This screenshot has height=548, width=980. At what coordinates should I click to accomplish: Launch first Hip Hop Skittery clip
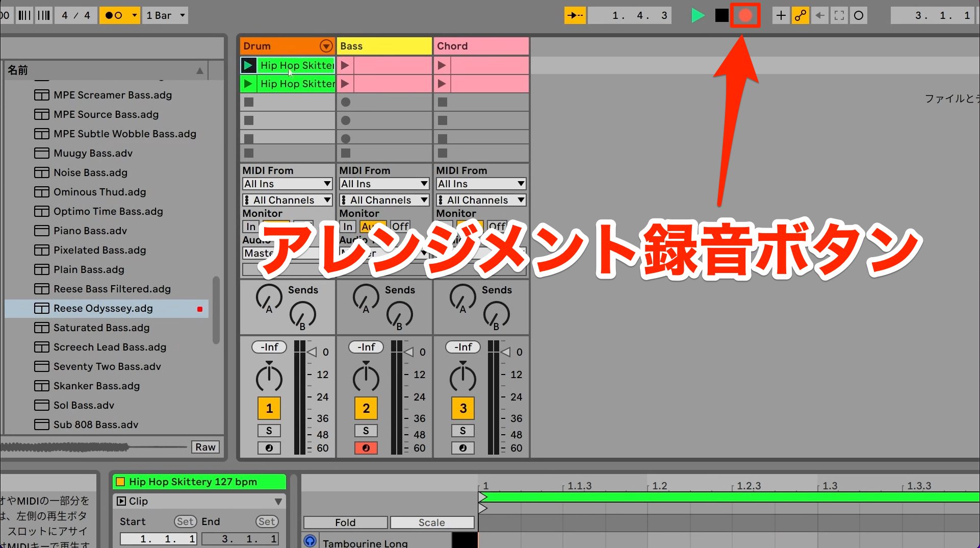(x=248, y=65)
